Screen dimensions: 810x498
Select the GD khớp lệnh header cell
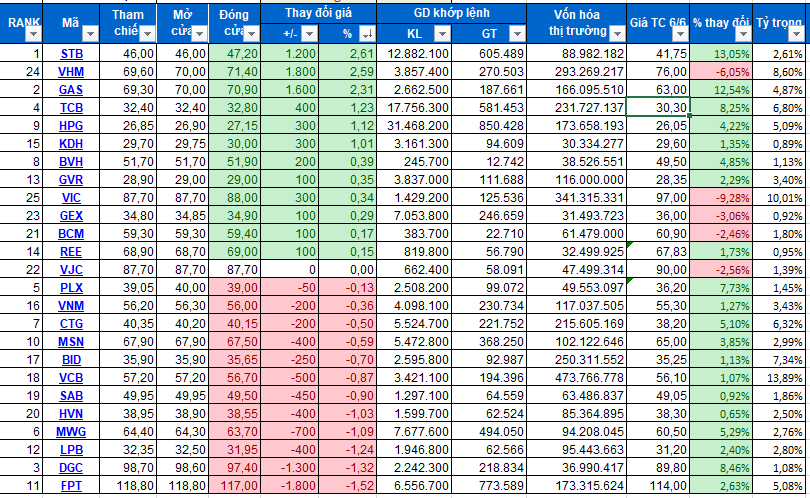(x=451, y=13)
